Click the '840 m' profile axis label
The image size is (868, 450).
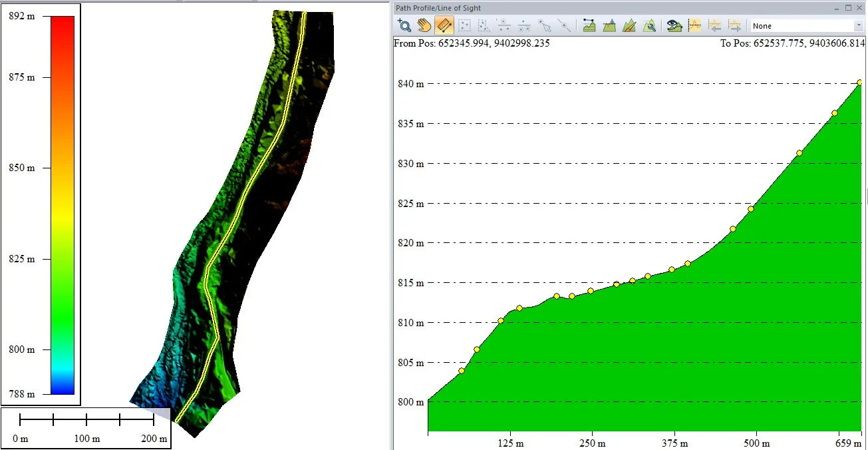point(410,84)
